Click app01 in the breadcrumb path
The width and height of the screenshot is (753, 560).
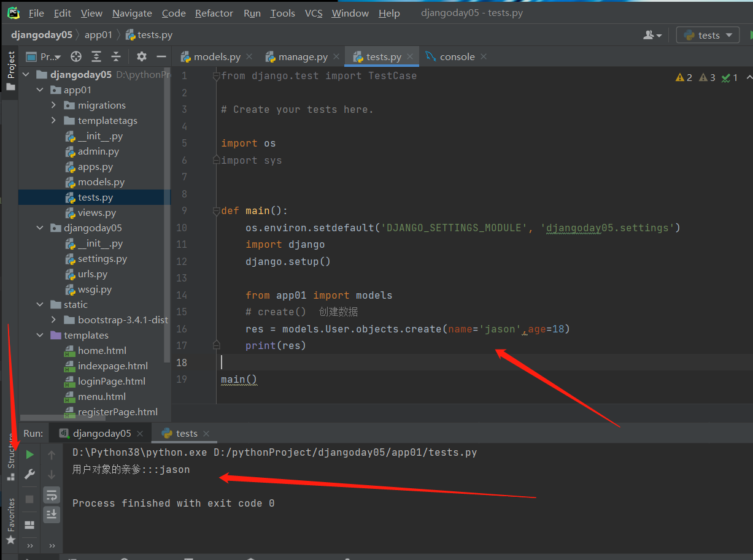point(98,35)
